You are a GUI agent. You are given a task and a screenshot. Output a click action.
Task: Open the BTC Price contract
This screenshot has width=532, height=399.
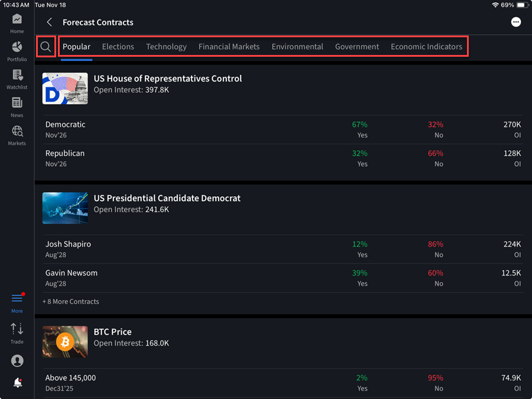tap(112, 332)
